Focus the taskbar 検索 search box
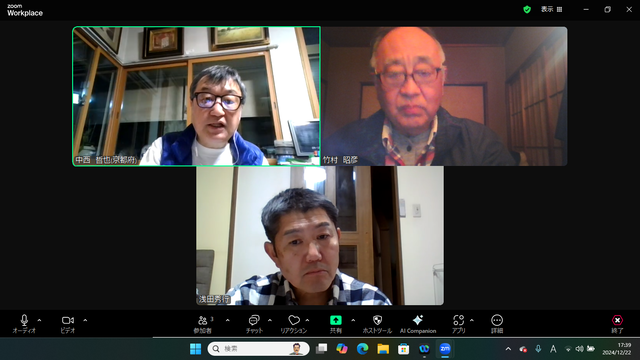The width and height of the screenshot is (640, 360). (259, 349)
